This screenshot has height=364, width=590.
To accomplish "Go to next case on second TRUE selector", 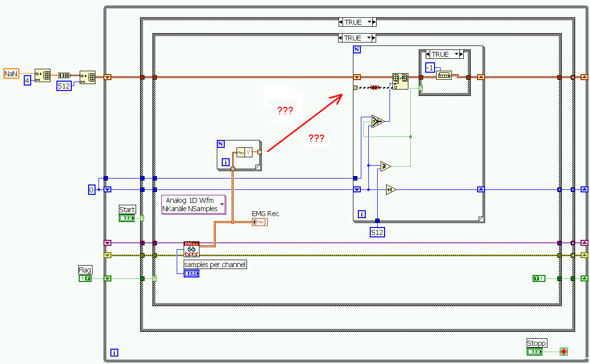I will 374,38.
